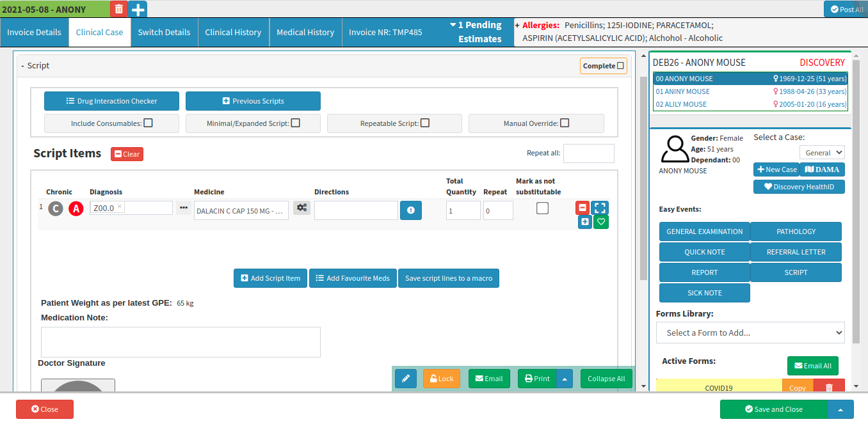Click the Drug Interaction Checker button

111,101
